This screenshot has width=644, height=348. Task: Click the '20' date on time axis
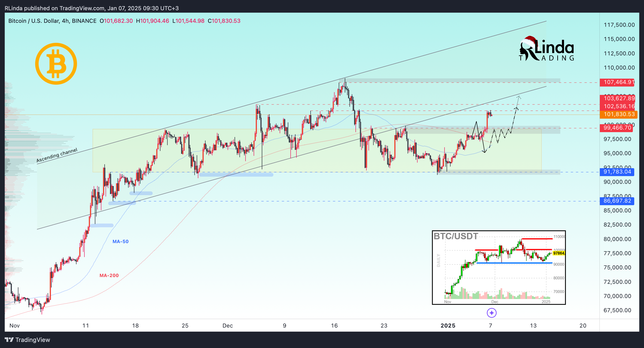pyautogui.click(x=583, y=325)
